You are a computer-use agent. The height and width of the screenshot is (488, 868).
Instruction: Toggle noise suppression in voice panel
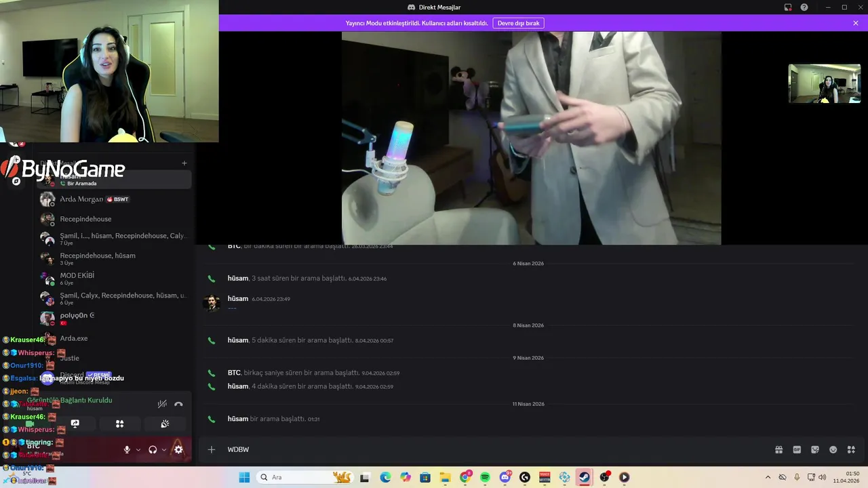pyautogui.click(x=162, y=404)
